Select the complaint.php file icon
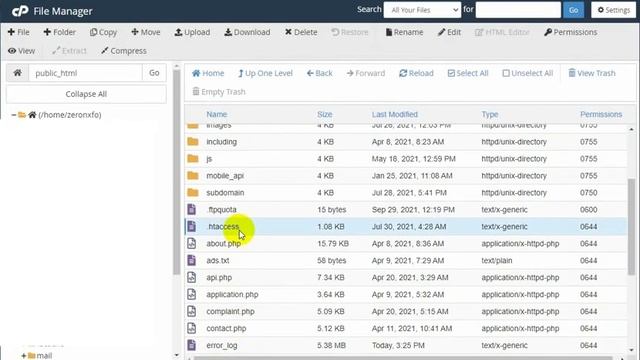 191,311
